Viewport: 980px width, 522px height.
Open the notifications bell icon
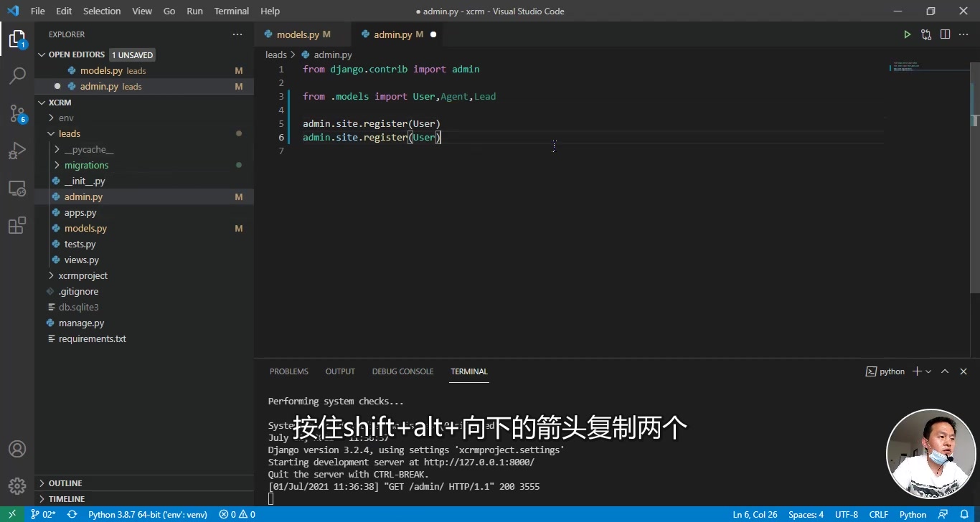click(964, 514)
